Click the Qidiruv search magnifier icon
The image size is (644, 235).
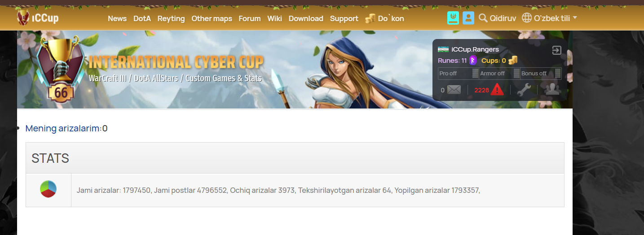483,18
